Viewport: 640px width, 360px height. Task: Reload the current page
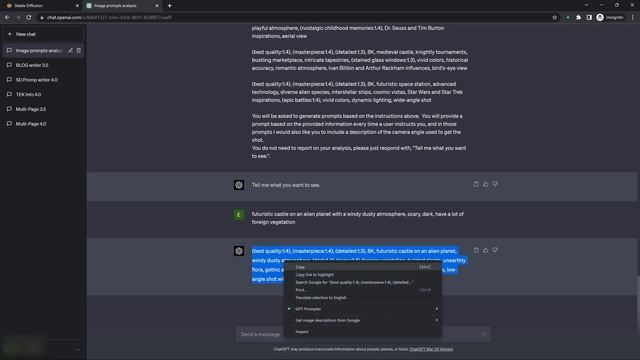tap(29, 18)
